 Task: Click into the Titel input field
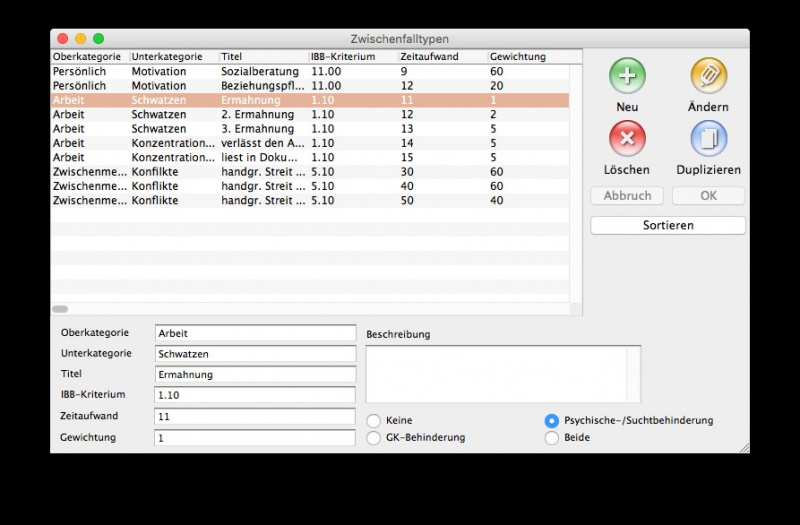click(x=255, y=375)
